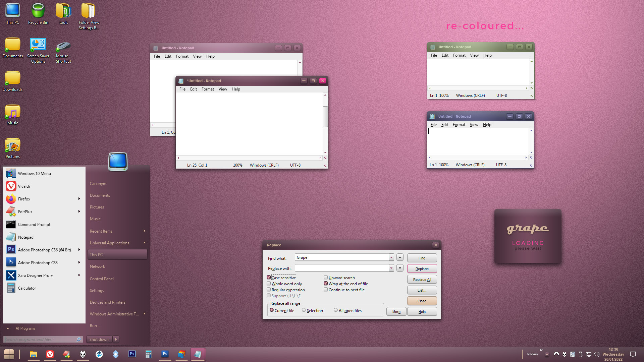Viewport: 644px width, 362px height.
Task: Enable the Whole word only option
Action: click(269, 284)
